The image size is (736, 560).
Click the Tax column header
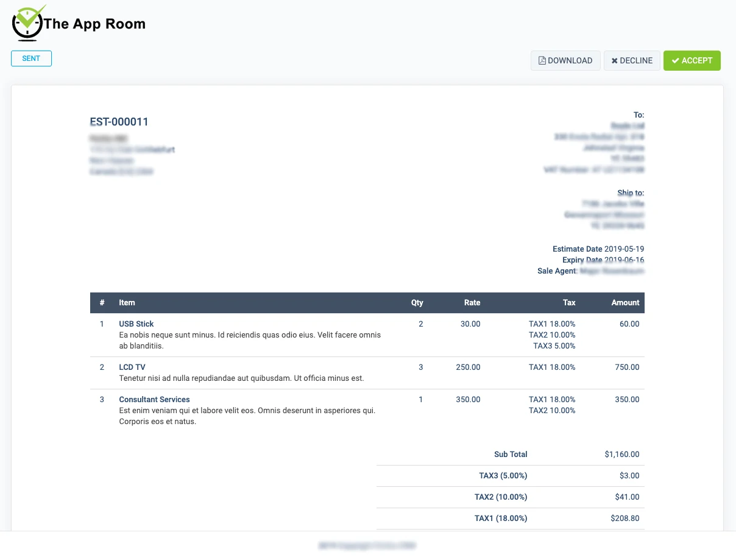(x=569, y=303)
